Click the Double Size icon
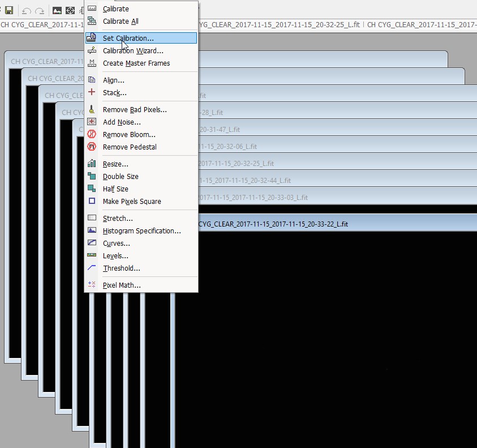Screen dimensions: 477x448 [x=92, y=176]
